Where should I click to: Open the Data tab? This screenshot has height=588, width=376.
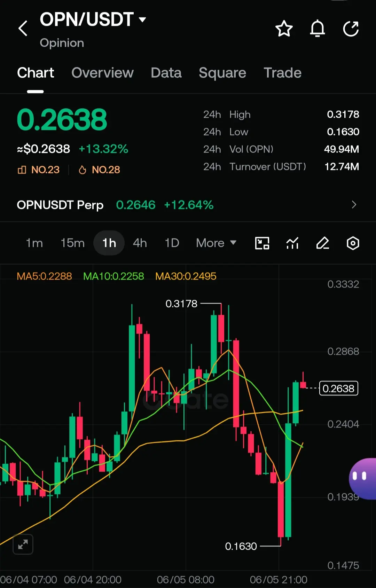coord(166,73)
